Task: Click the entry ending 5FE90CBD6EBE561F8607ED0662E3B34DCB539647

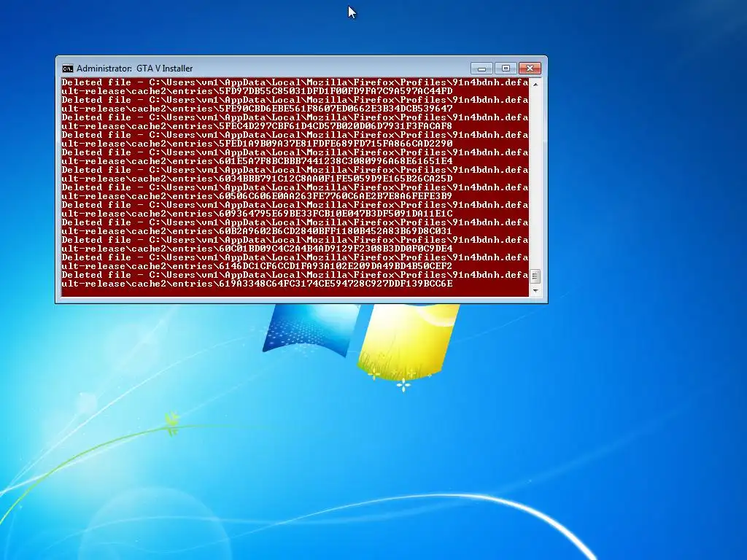Action: tap(295, 104)
